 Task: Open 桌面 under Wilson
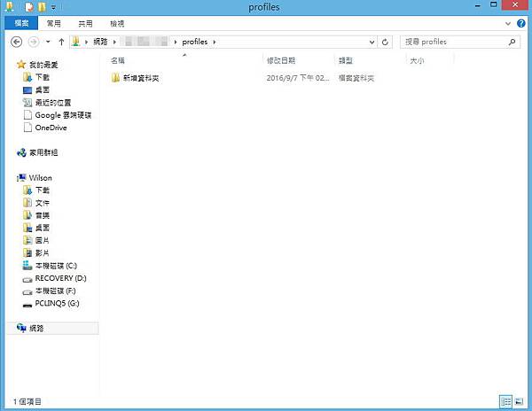pos(43,228)
